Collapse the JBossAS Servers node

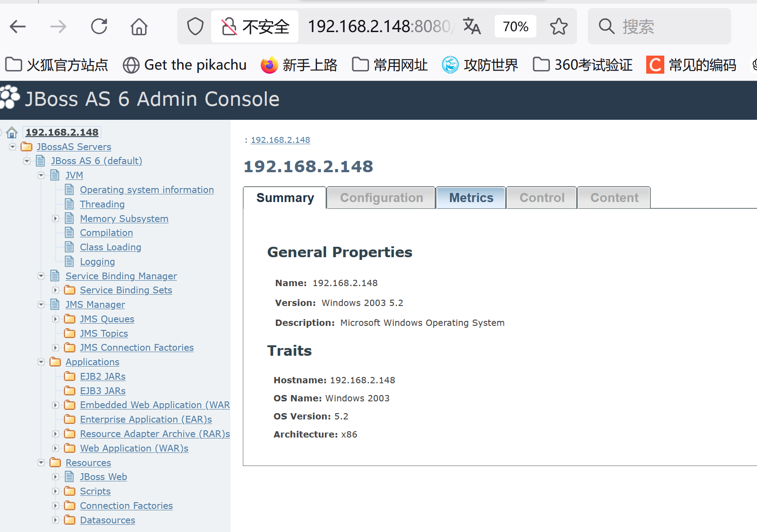pos(13,147)
